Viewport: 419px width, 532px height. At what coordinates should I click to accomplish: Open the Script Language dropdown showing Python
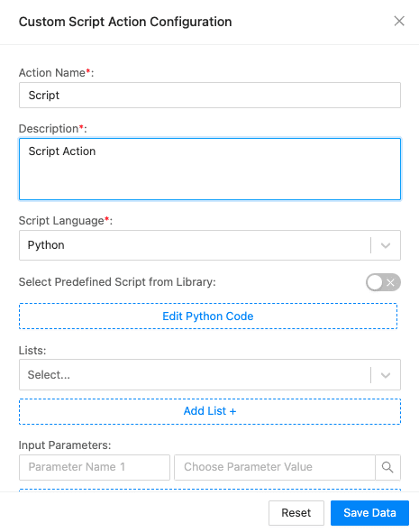209,245
